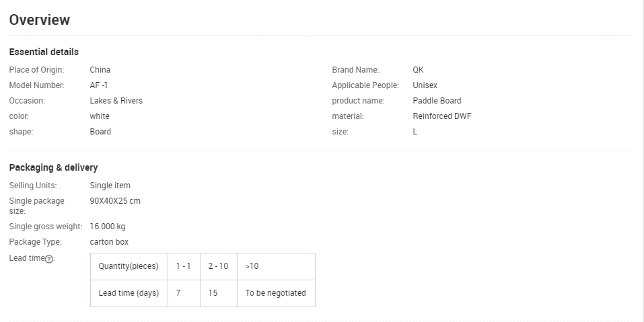Viewport: 644px width, 322px height.
Task: Click the Lakes & Rivers occasion value
Action: click(x=116, y=101)
